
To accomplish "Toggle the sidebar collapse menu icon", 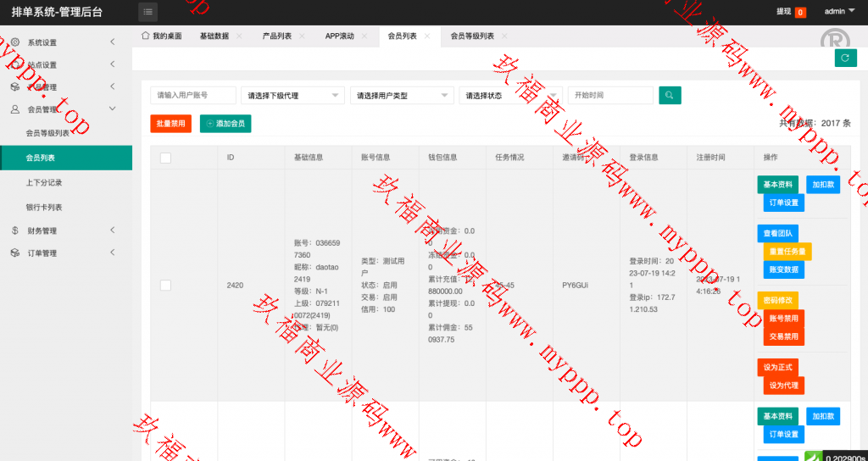I will [x=148, y=12].
